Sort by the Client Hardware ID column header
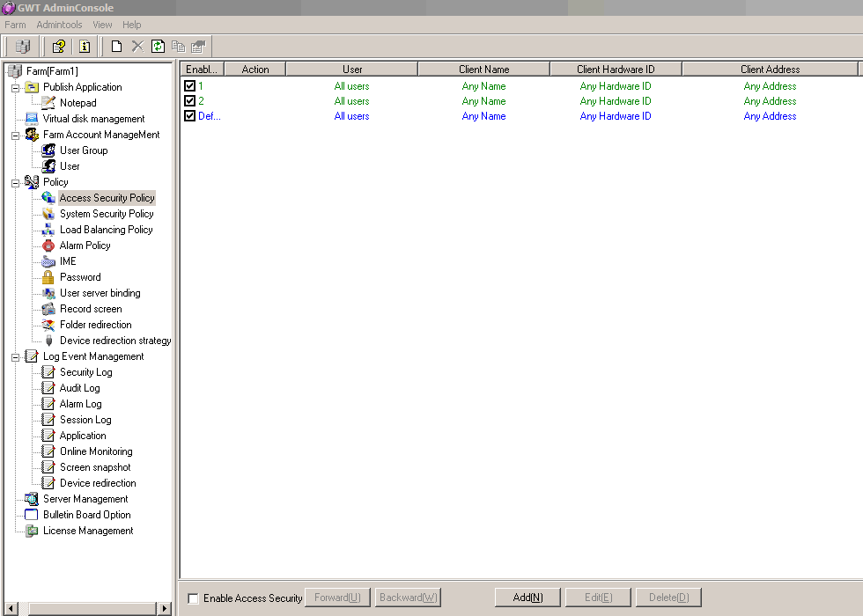 pos(616,69)
